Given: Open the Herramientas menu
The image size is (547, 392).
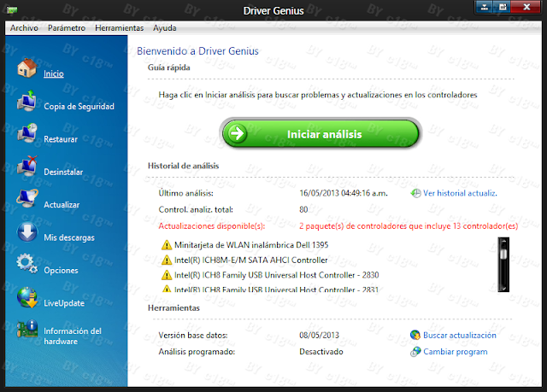Looking at the screenshot, I should (120, 28).
